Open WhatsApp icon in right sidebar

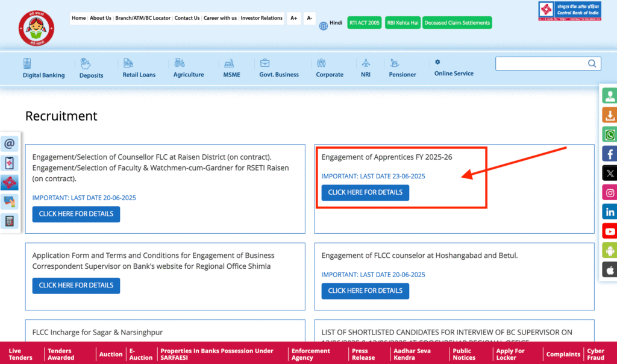pyautogui.click(x=610, y=134)
